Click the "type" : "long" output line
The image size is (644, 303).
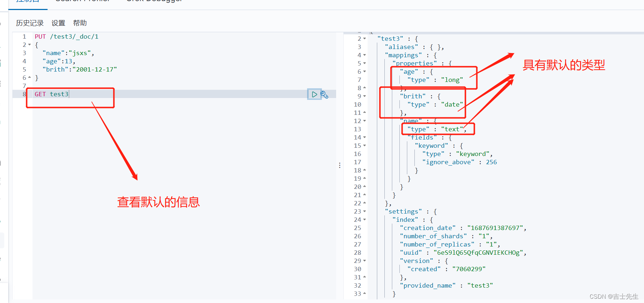pos(435,80)
